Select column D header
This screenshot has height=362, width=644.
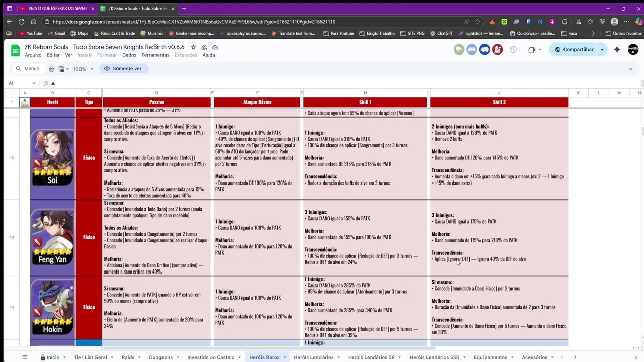tap(156, 93)
